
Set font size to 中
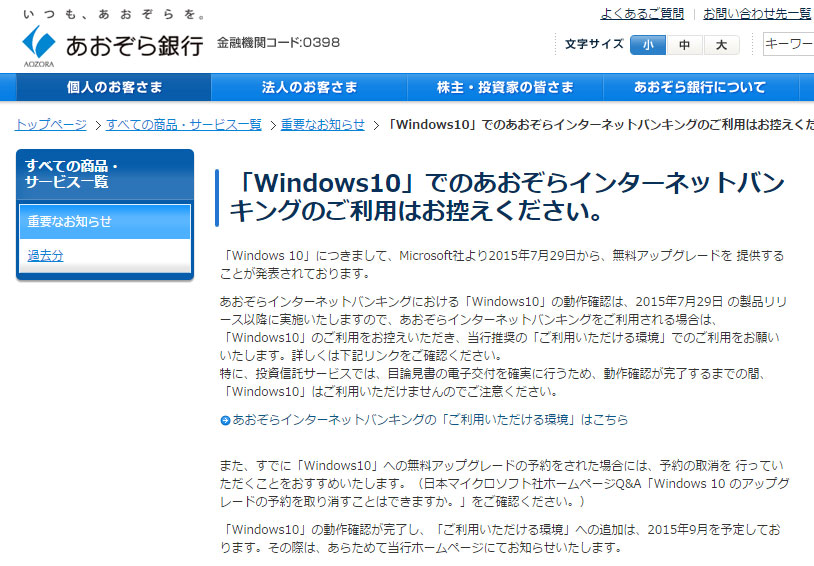[x=684, y=45]
